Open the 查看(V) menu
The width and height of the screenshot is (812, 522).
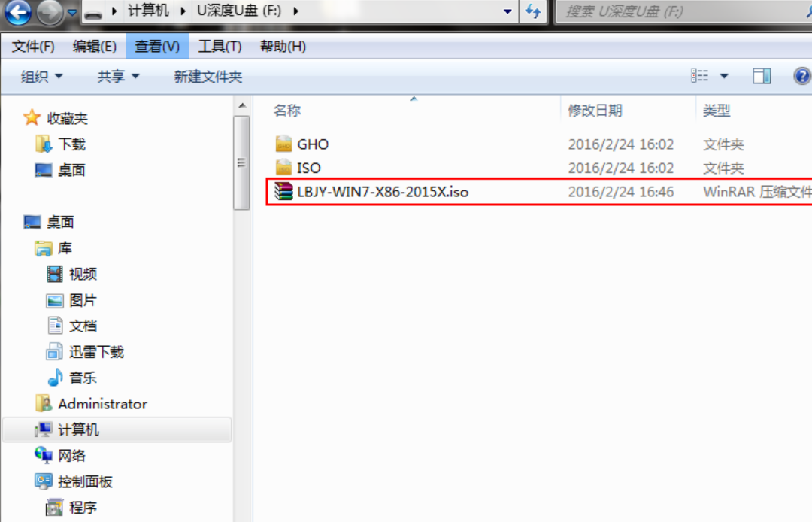pos(157,47)
